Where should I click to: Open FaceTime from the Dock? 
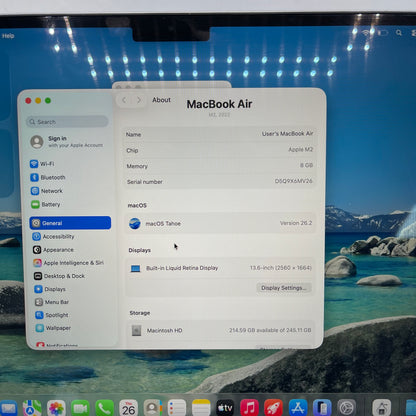tap(80, 408)
